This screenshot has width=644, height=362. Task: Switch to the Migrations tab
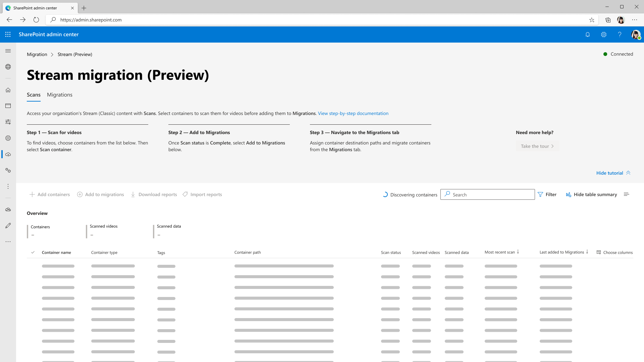[x=59, y=95]
